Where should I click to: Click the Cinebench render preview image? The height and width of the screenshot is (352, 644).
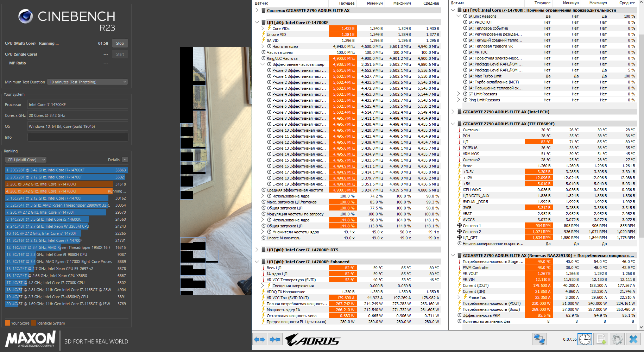coord(216,171)
